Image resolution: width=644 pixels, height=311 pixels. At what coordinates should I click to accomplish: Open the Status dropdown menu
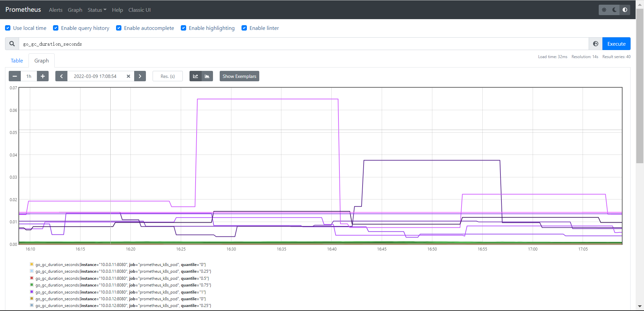97,10
